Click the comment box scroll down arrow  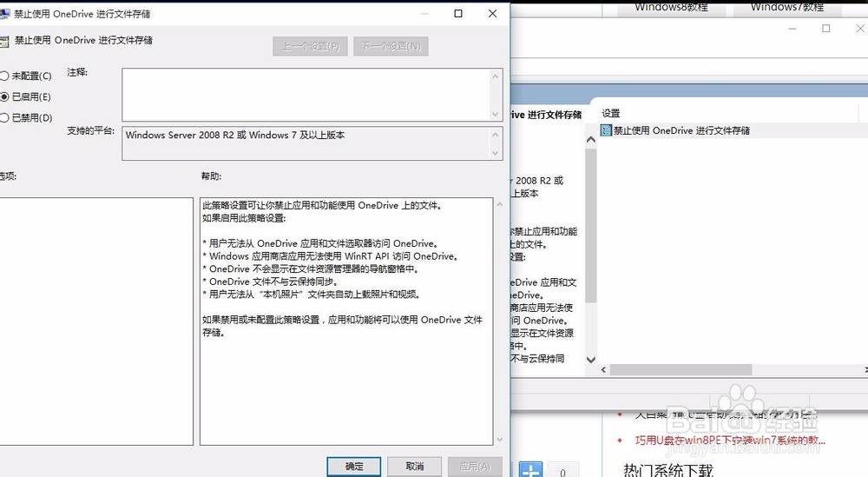(496, 114)
